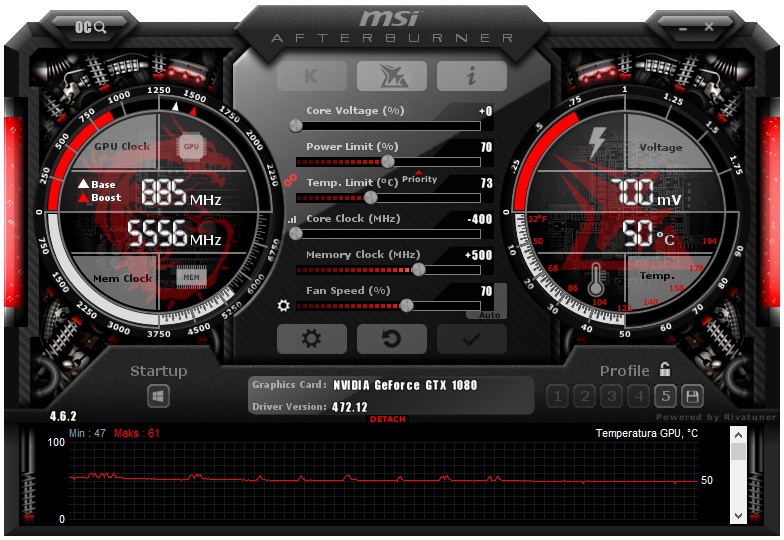This screenshot has width=784, height=540.
Task: Click the 5556 MHz memory clock readout
Action: point(174,234)
